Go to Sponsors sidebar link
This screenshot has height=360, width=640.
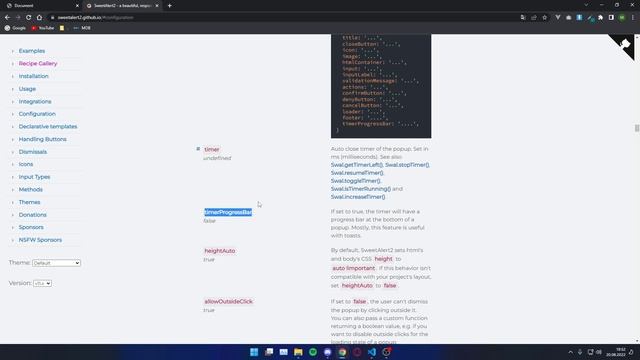(x=31, y=227)
